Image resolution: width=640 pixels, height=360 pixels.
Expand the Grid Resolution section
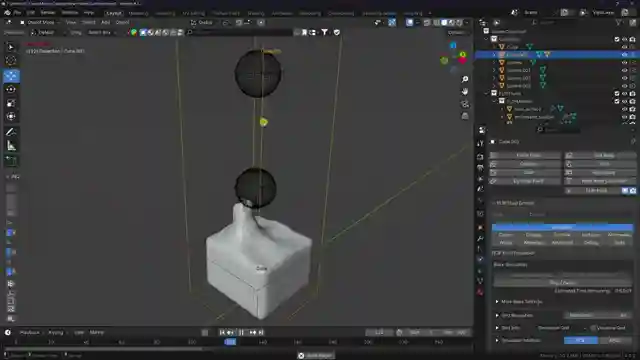[497, 315]
